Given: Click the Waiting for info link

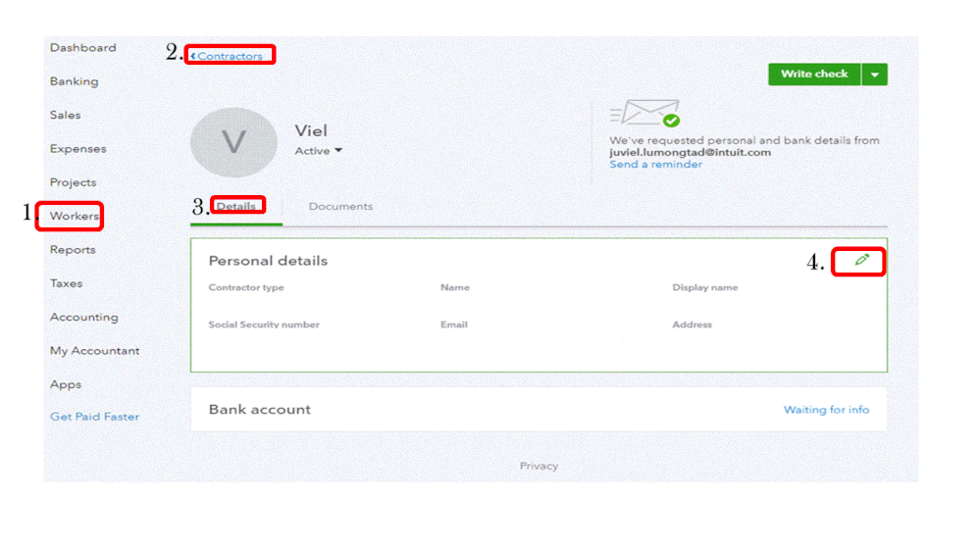Looking at the screenshot, I should click(826, 410).
